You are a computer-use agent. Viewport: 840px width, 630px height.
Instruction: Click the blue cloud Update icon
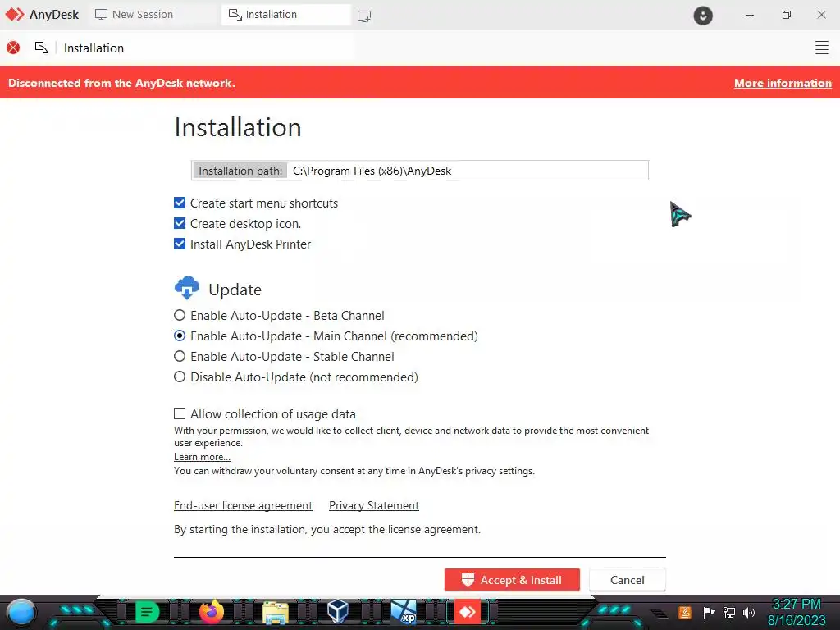(186, 288)
